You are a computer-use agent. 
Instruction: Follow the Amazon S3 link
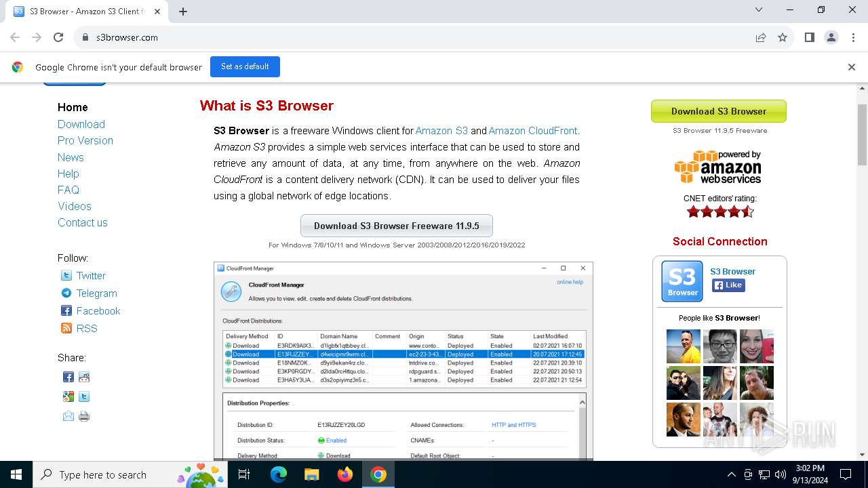pos(441,131)
